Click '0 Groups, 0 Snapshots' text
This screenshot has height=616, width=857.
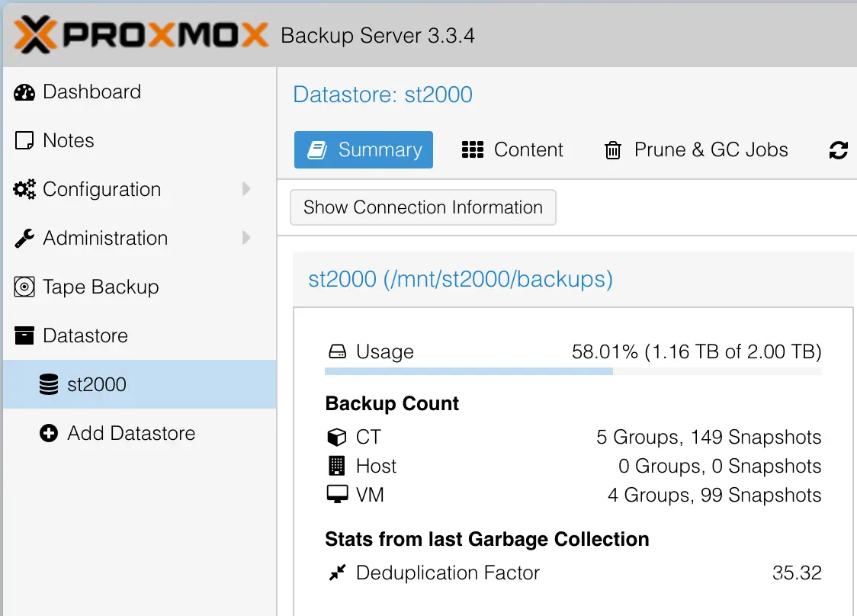coord(720,466)
